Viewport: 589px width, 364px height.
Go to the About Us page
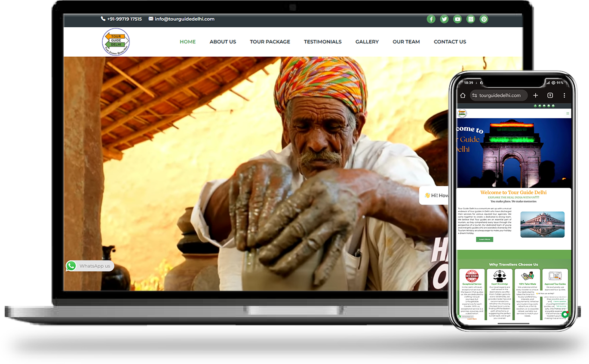223,42
